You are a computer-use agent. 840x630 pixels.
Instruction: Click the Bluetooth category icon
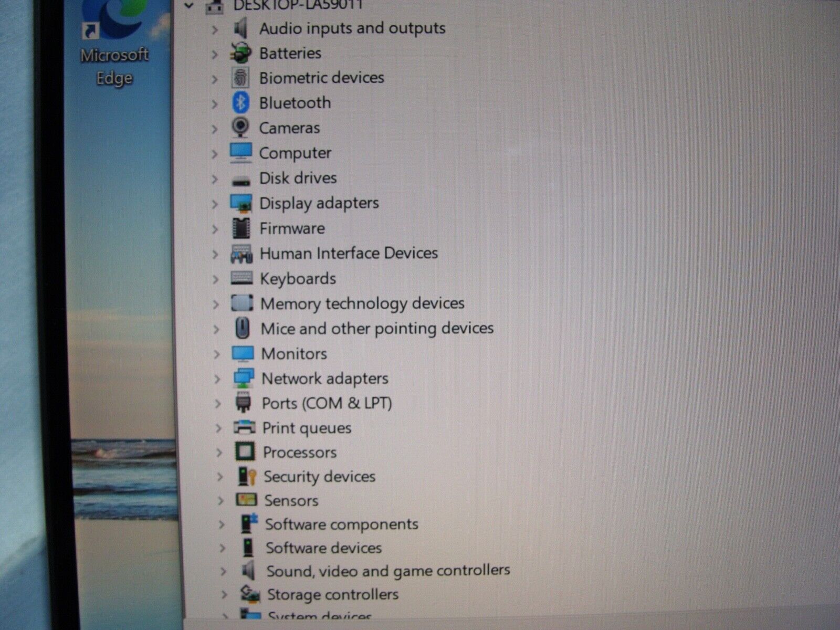[x=240, y=102]
